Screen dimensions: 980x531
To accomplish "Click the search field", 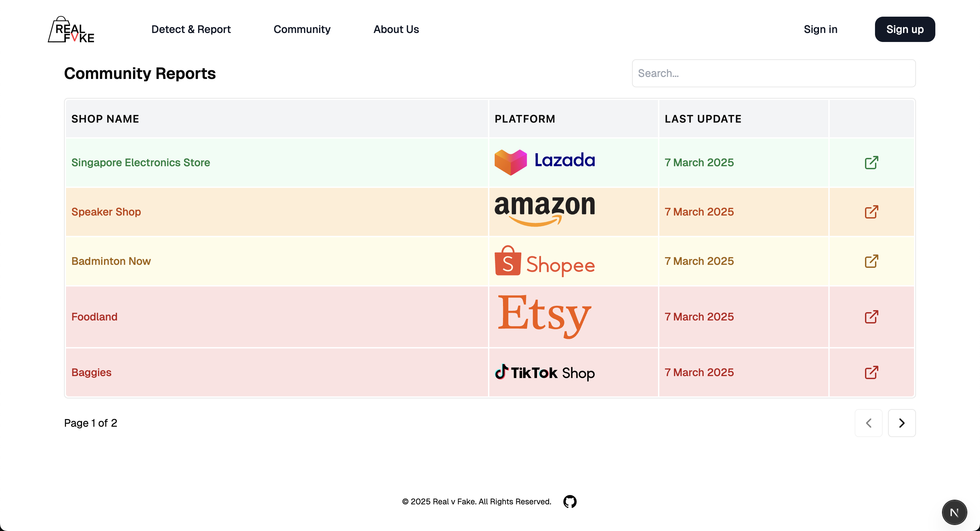I will click(773, 73).
